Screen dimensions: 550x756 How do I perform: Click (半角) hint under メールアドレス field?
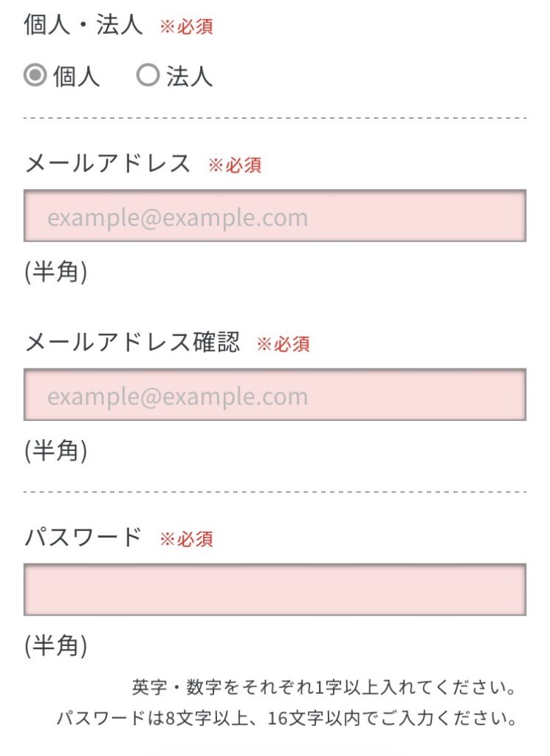[x=56, y=272]
